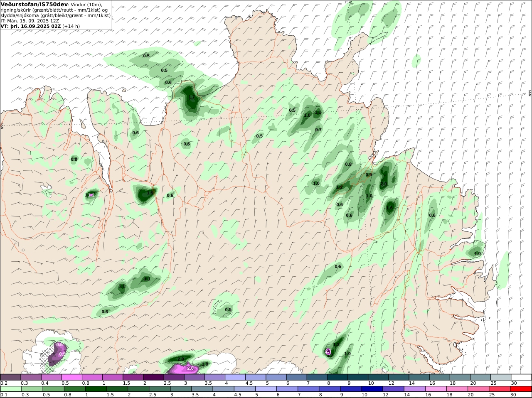
Task: Click the "1.9" rain value on the map
Action: point(150,193)
